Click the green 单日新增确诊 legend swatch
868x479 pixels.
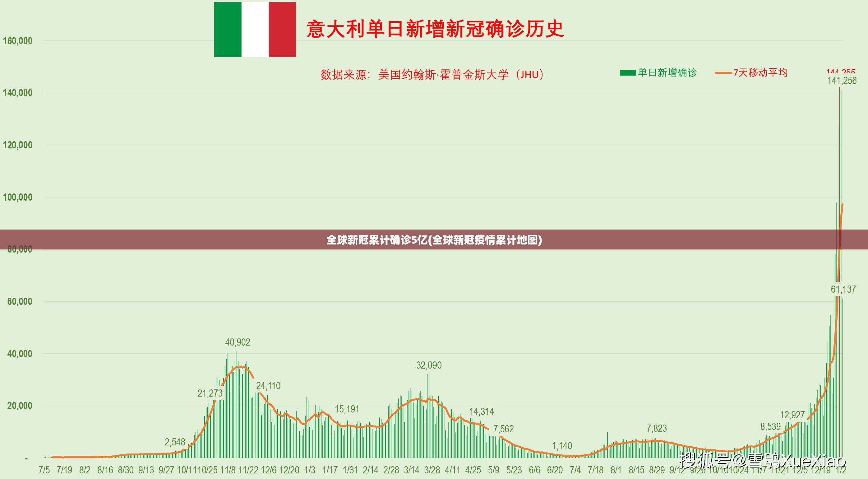[628, 73]
